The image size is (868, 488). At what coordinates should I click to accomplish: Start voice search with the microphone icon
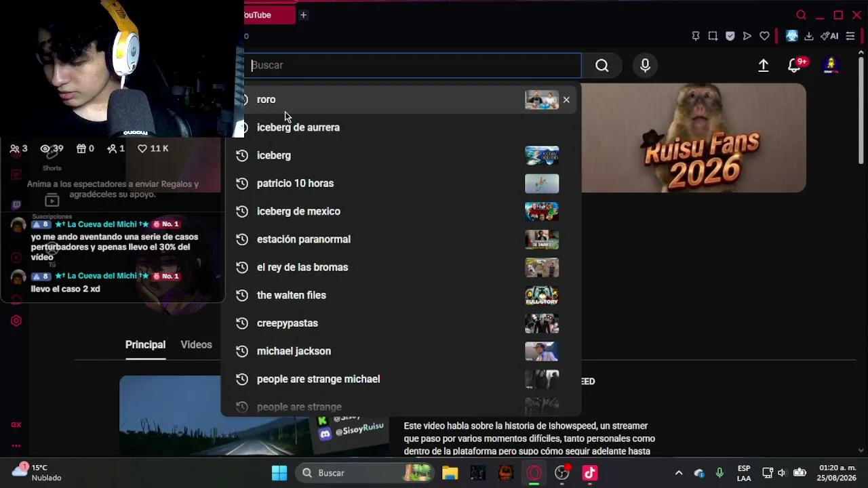(645, 65)
